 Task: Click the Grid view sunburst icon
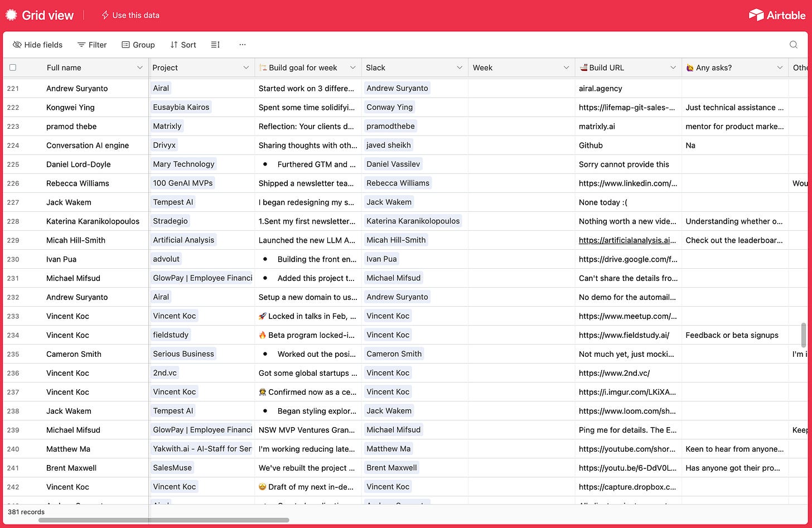click(x=11, y=15)
